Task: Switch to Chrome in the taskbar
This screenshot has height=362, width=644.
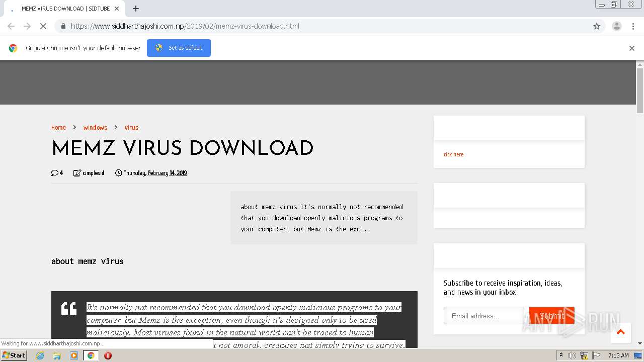Action: [91, 355]
